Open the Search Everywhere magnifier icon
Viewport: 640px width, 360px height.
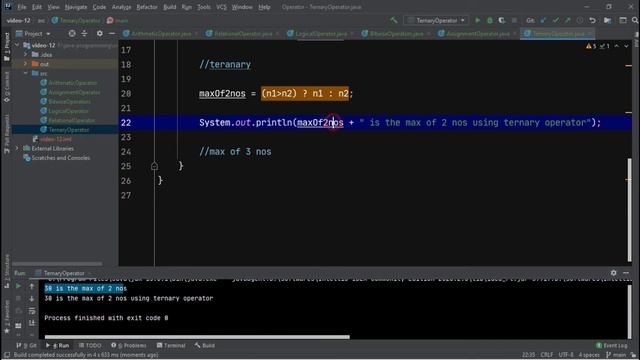pyautogui.click(x=635, y=20)
